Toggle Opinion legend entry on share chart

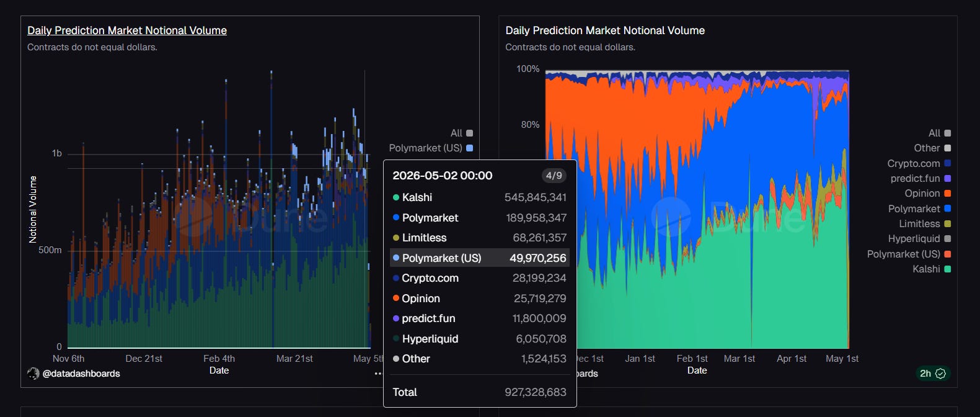[x=928, y=194]
